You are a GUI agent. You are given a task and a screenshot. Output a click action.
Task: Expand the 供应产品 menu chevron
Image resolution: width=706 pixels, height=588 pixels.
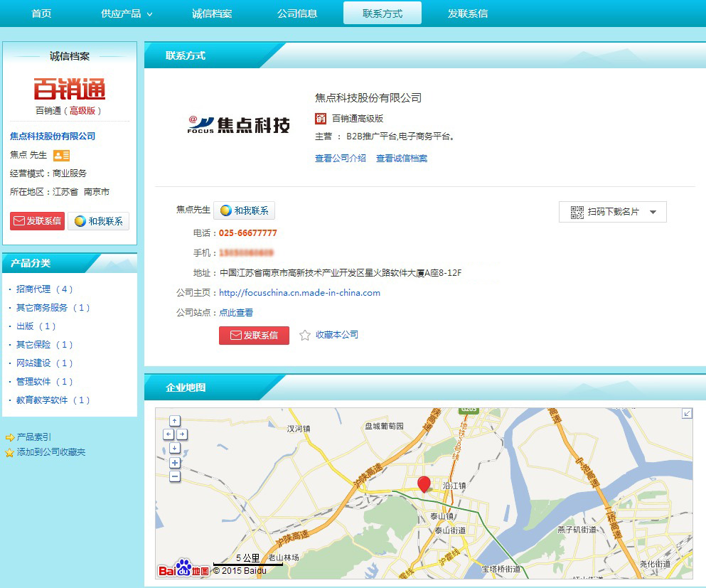(149, 14)
